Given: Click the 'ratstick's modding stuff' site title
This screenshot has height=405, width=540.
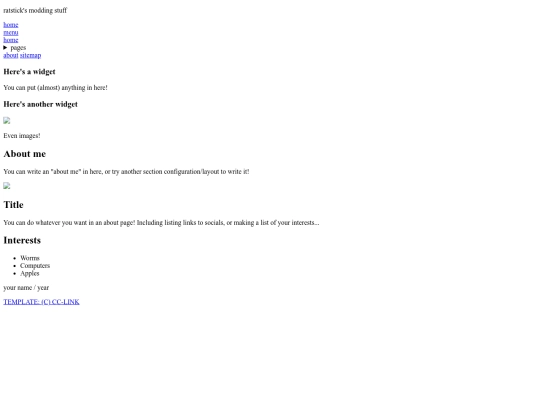Looking at the screenshot, I should pyautogui.click(x=35, y=10).
